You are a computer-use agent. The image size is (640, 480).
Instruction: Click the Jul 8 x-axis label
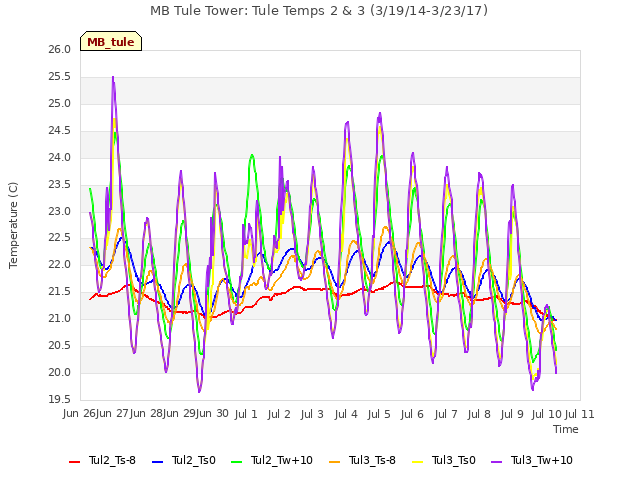click(x=479, y=414)
